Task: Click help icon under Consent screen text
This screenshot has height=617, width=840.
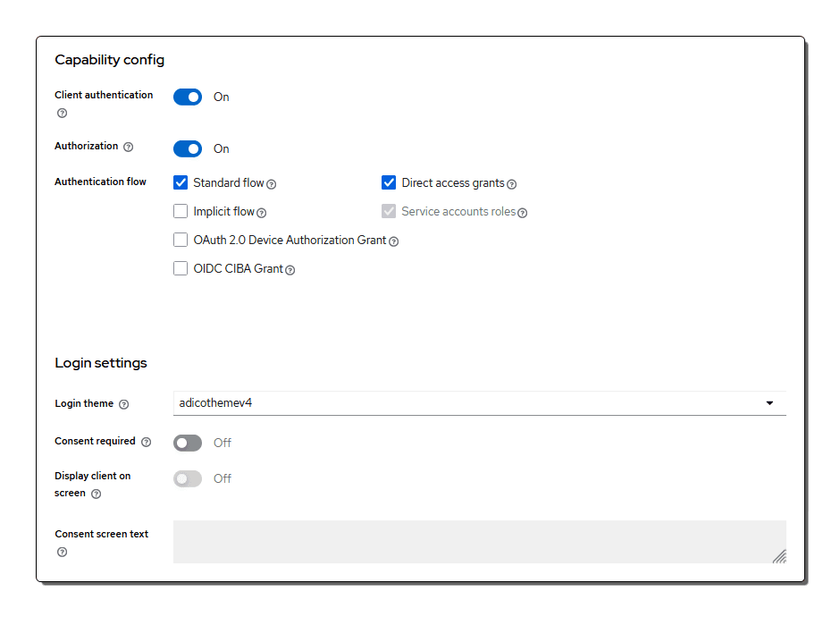Action: (63, 552)
